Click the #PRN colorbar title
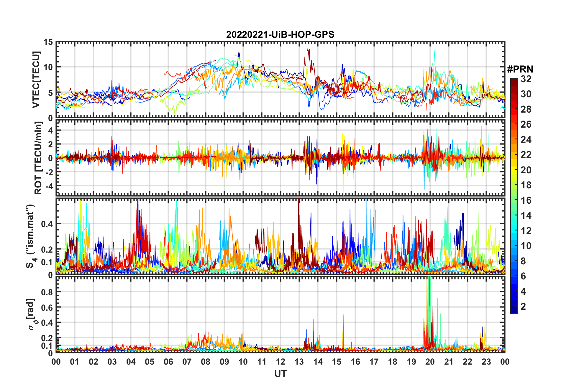Viewport: 561px width, 392px height. point(520,69)
